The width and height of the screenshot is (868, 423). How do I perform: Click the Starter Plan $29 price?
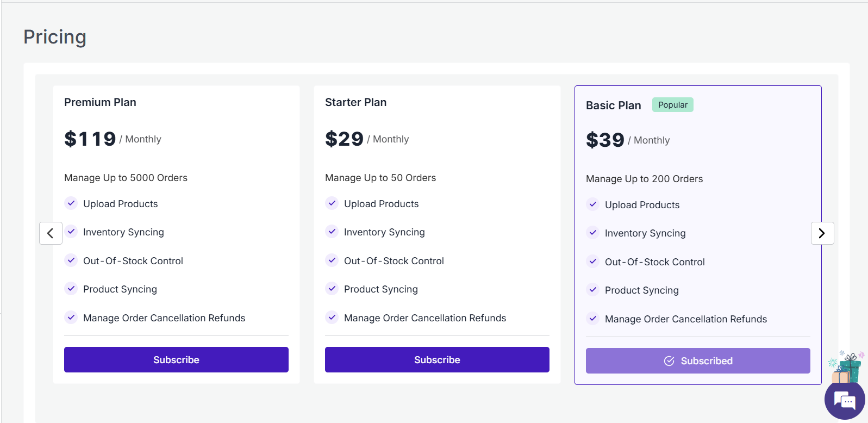(344, 139)
